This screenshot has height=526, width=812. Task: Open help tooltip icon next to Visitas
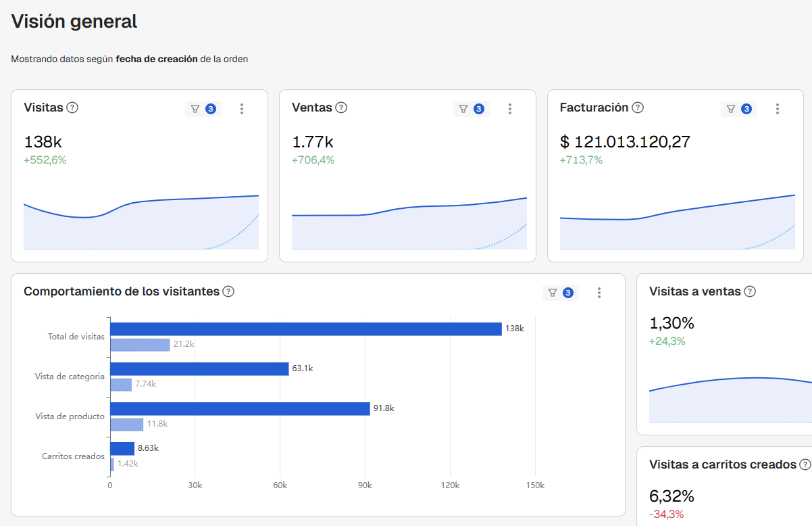point(73,107)
